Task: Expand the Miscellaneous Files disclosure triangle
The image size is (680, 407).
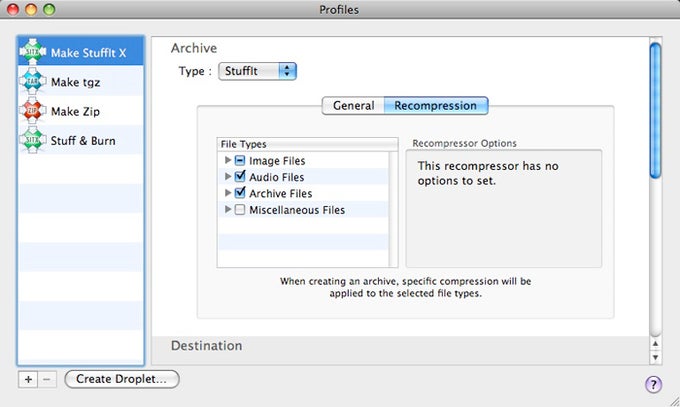Action: tap(228, 209)
